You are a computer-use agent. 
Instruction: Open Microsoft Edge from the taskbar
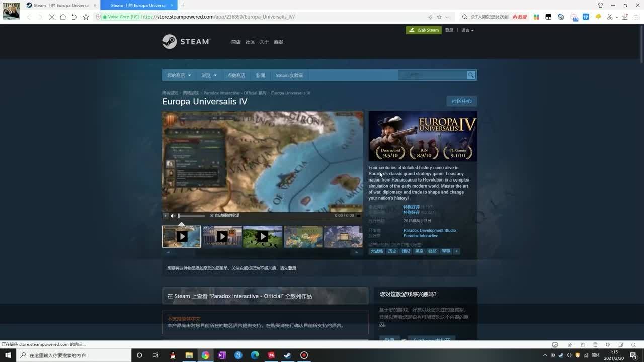click(x=255, y=355)
